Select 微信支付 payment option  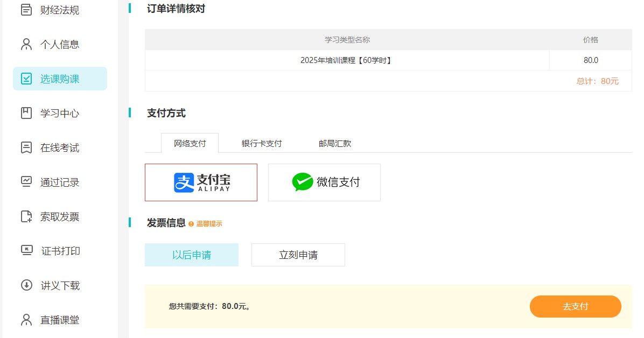pos(325,182)
